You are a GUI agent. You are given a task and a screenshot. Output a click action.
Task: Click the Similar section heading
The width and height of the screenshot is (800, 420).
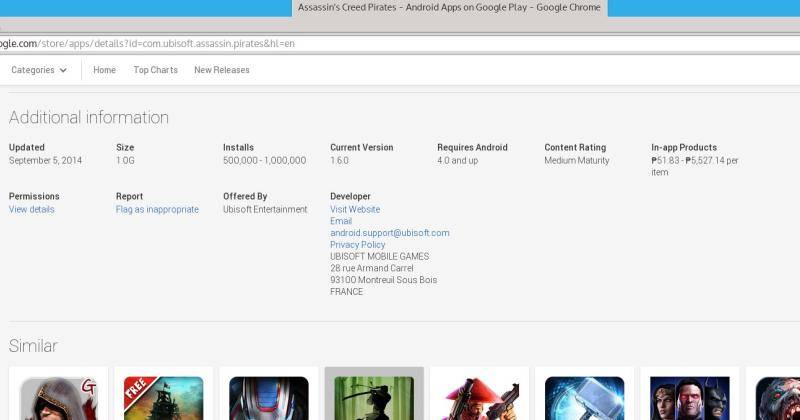33,345
